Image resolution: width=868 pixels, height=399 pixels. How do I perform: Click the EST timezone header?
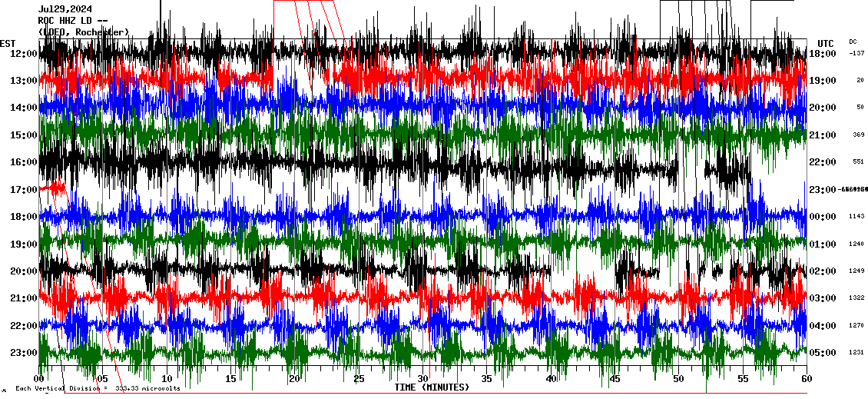tap(8, 43)
